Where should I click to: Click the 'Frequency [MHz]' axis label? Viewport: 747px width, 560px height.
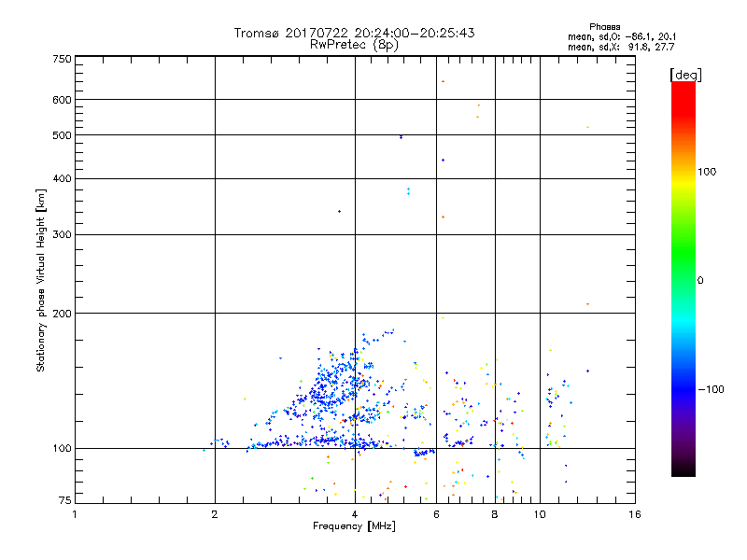click(x=354, y=526)
